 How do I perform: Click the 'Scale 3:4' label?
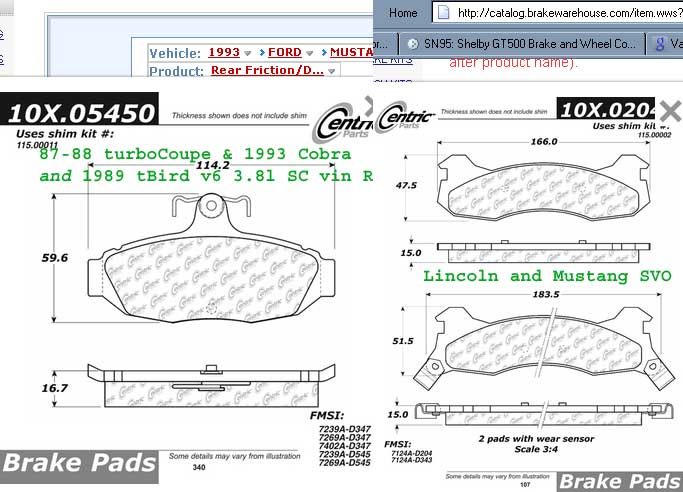[x=536, y=449]
